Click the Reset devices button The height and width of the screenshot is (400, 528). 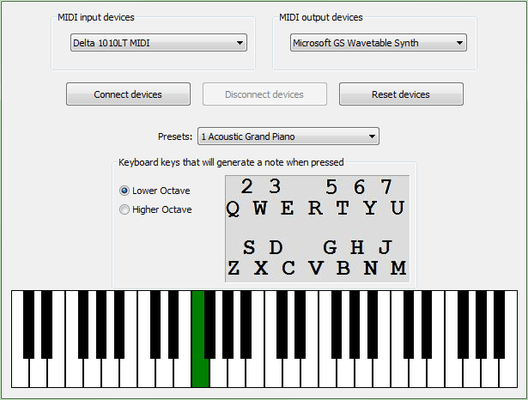tap(401, 94)
